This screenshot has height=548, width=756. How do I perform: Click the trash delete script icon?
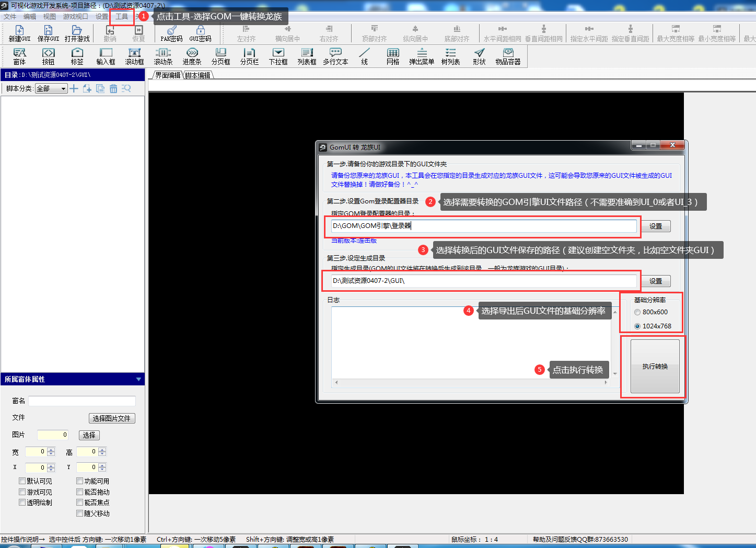[x=113, y=88]
